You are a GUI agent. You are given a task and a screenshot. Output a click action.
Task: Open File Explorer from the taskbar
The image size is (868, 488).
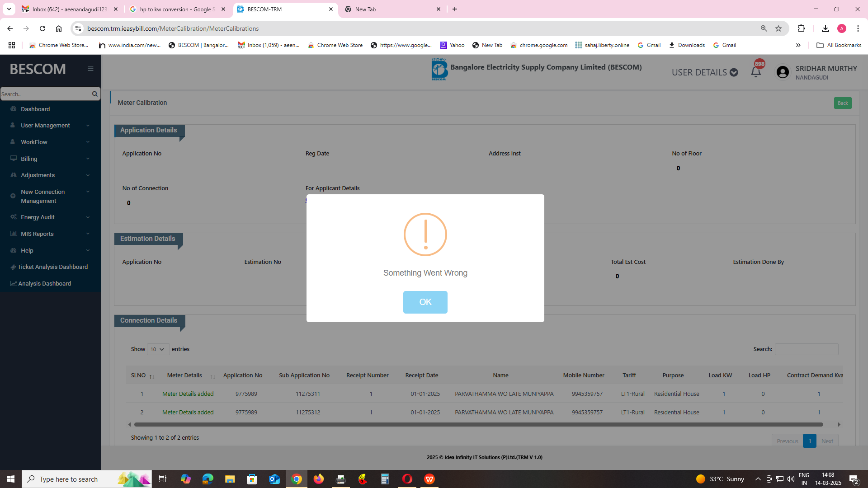click(230, 479)
